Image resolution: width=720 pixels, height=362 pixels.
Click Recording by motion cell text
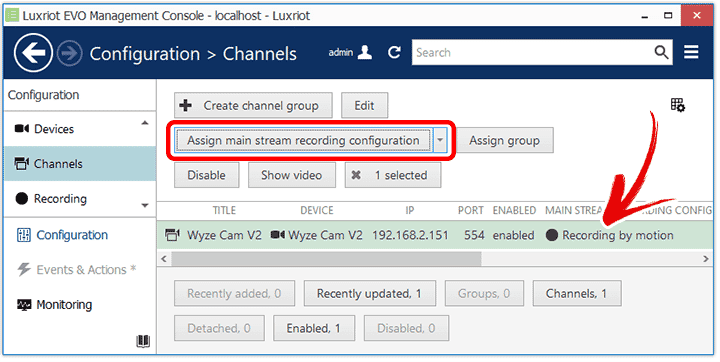coord(618,235)
